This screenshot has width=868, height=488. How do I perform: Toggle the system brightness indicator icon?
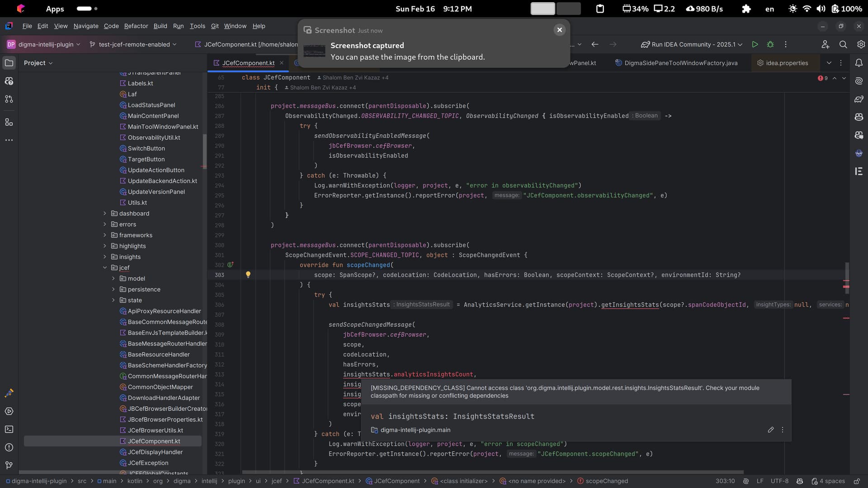click(x=793, y=9)
